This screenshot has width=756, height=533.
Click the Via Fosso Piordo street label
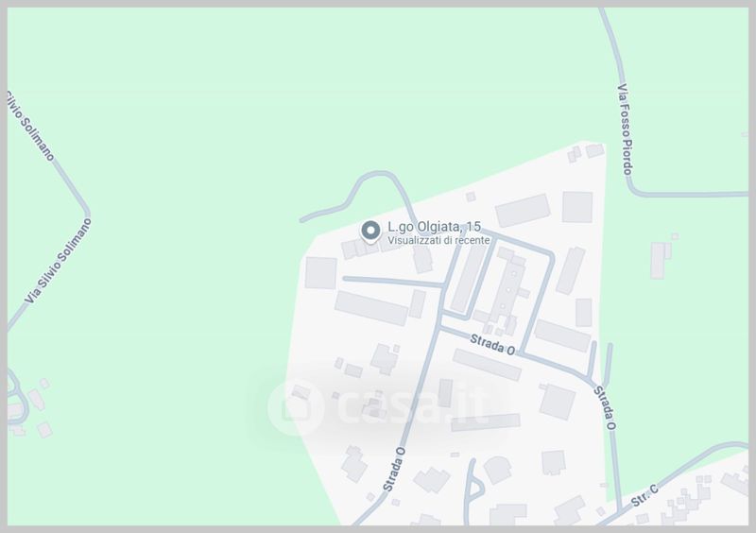click(x=625, y=129)
